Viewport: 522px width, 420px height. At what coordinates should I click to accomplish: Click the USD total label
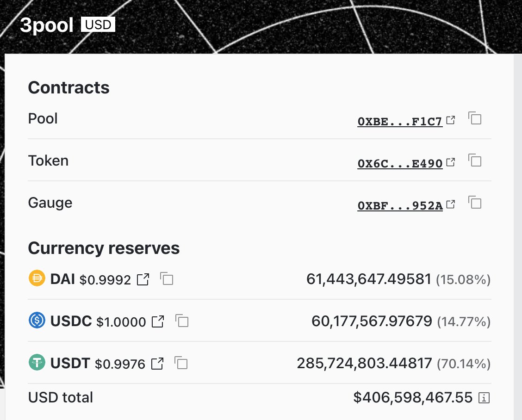point(61,397)
